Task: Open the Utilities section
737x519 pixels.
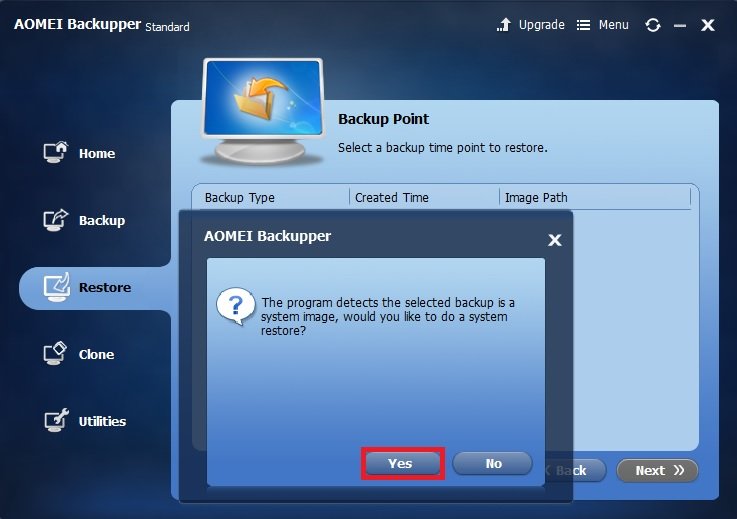Action: click(x=85, y=421)
